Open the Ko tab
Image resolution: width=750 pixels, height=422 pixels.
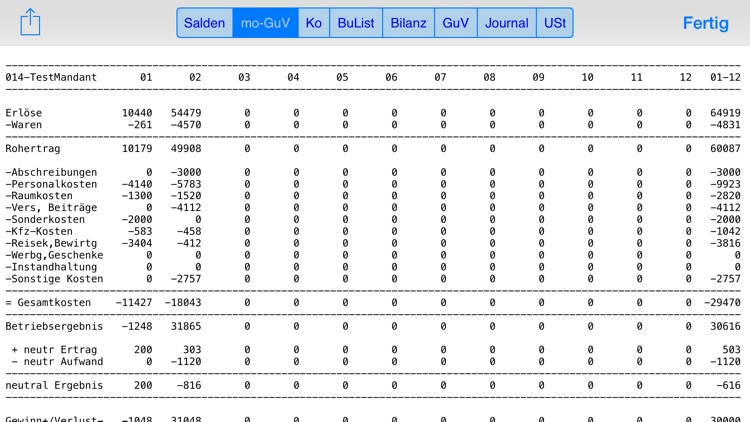(314, 23)
